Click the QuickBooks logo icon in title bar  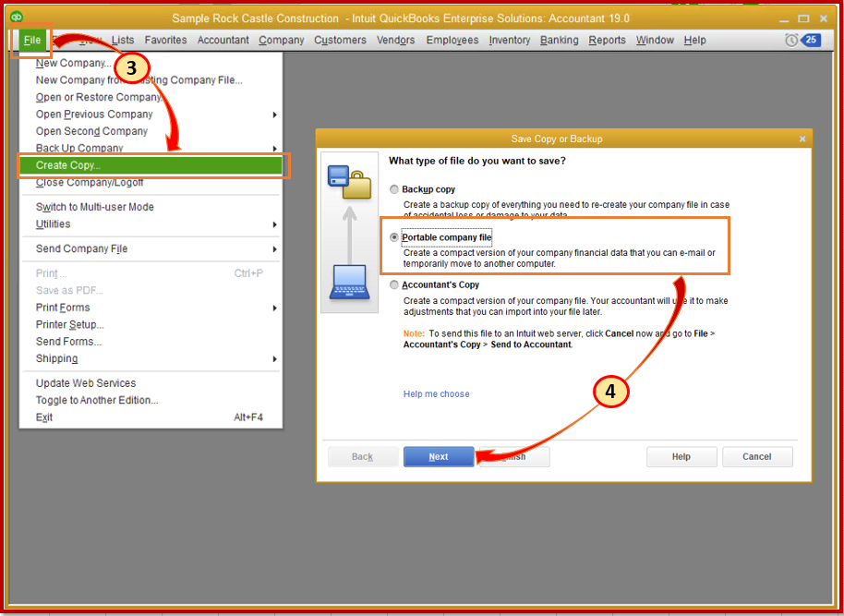pyautogui.click(x=17, y=17)
